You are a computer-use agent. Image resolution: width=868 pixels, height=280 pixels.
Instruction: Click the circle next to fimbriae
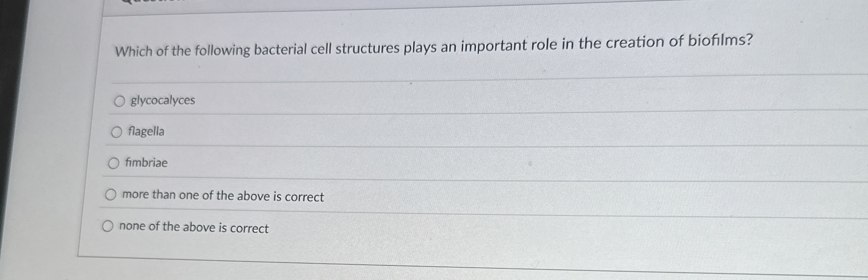pyautogui.click(x=114, y=163)
